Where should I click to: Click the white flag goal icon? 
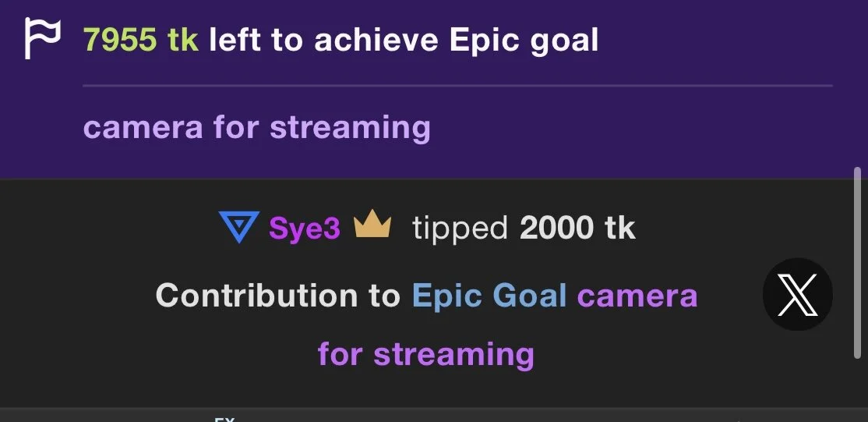click(x=41, y=39)
